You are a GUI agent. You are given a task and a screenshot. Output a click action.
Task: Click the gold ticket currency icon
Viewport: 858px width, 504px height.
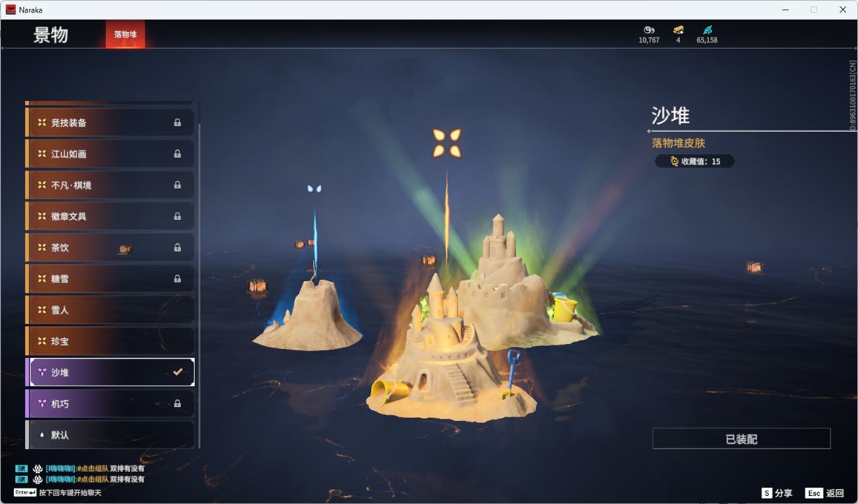(x=678, y=30)
